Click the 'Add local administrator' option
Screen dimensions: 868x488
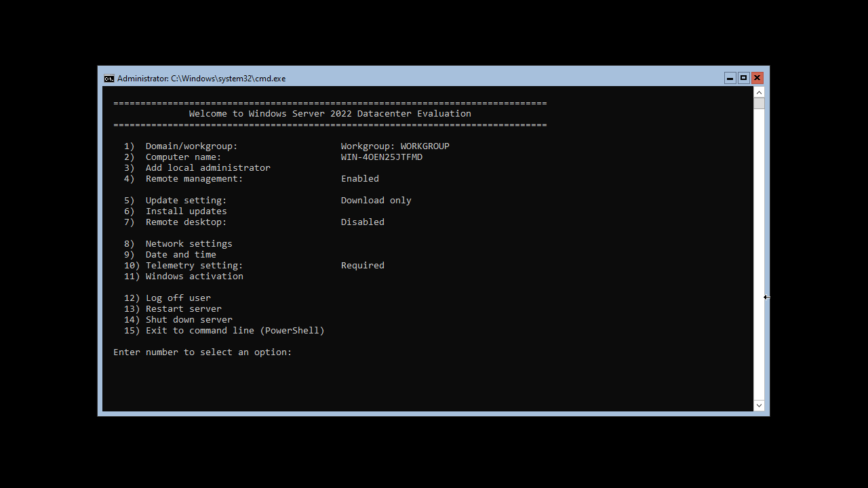[197, 168]
